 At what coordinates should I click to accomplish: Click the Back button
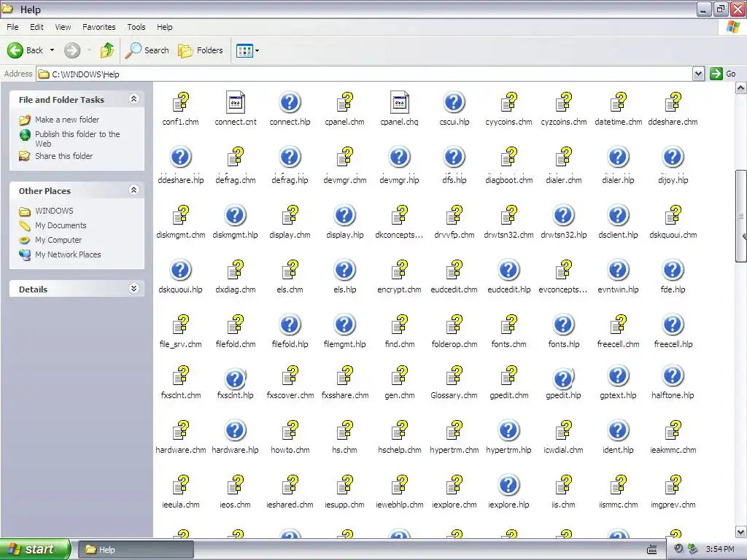(26, 50)
